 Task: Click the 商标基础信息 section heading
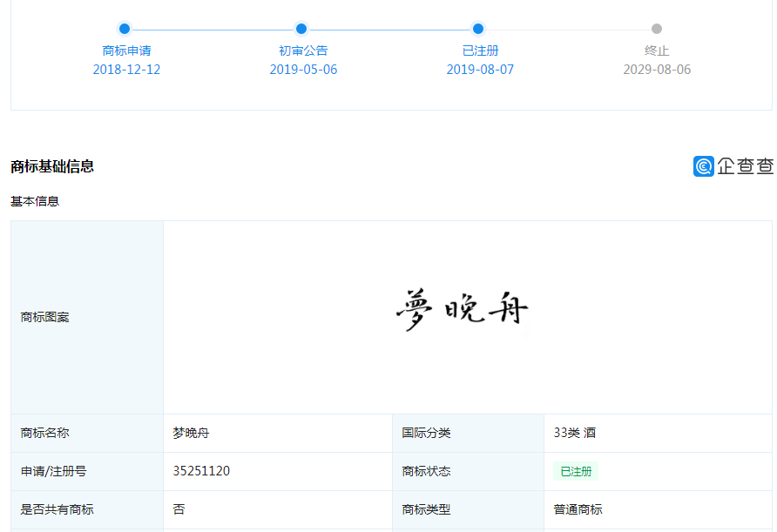click(x=52, y=166)
